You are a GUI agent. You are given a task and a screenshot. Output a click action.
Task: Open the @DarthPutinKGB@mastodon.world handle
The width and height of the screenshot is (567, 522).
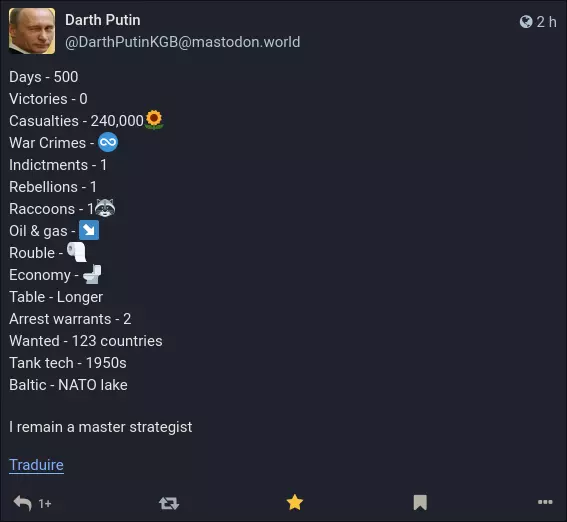click(183, 42)
